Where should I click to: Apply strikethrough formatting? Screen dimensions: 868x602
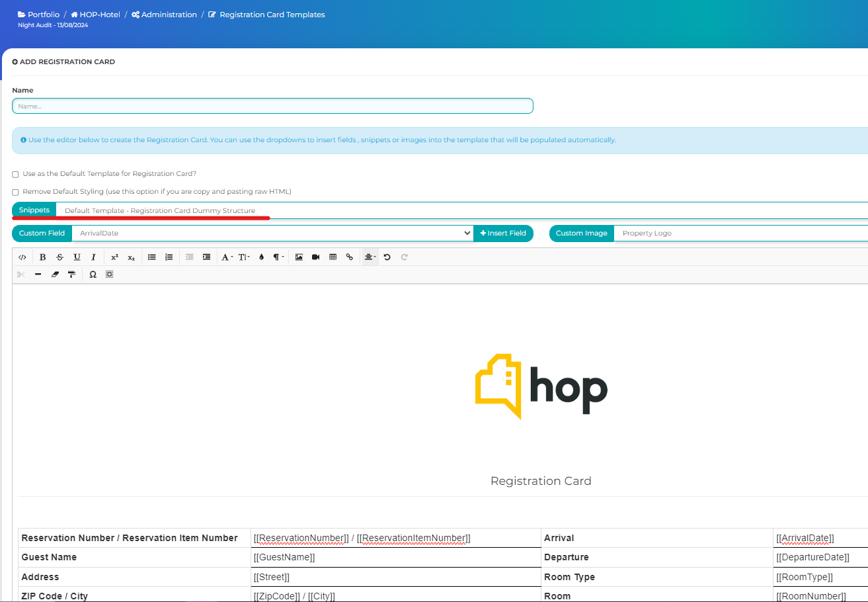tap(60, 257)
